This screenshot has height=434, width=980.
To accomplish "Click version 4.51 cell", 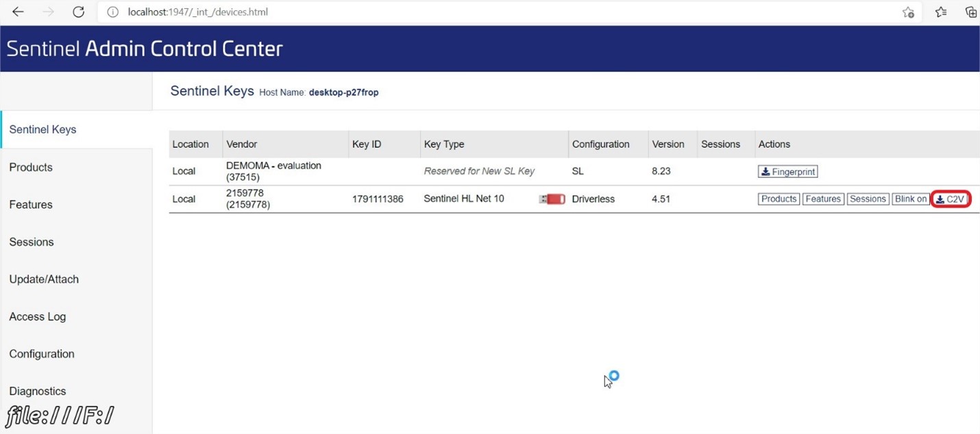I will point(661,199).
